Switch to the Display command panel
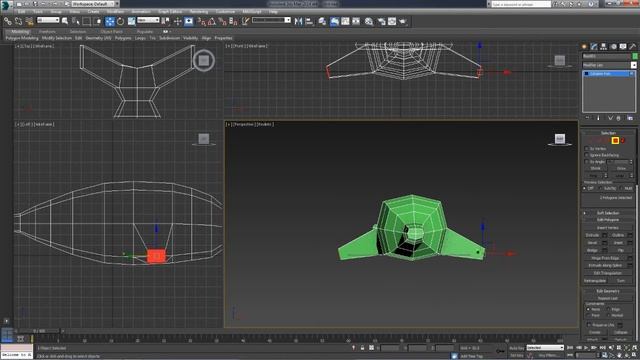The width and height of the screenshot is (640, 360). pyautogui.click(x=623, y=47)
